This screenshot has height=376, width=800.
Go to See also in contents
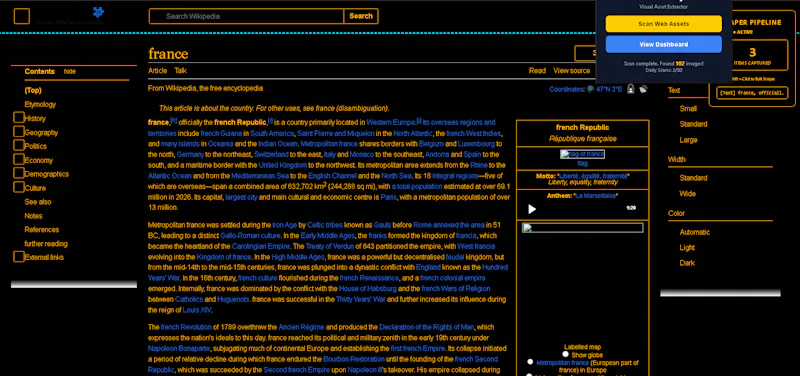click(38, 202)
